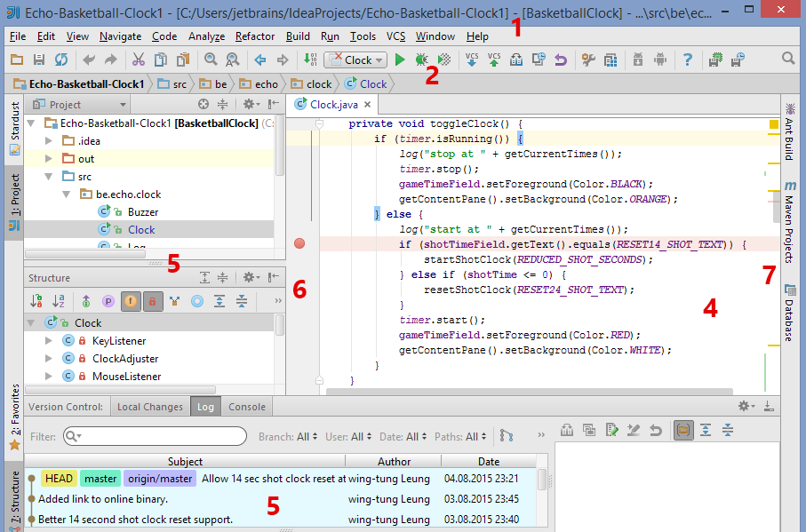Open Settings wrench icon
Screen dimensions: 806x532
[x=588, y=60]
